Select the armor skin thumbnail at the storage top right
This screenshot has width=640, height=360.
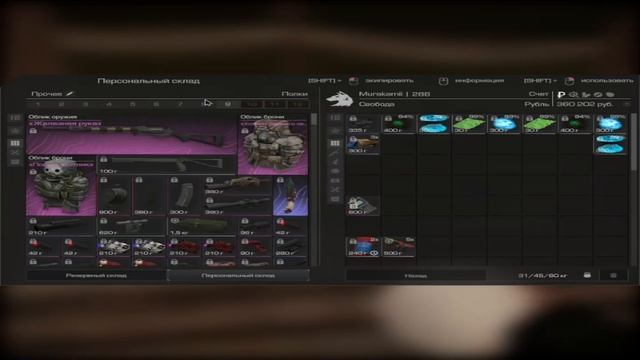click(x=273, y=144)
